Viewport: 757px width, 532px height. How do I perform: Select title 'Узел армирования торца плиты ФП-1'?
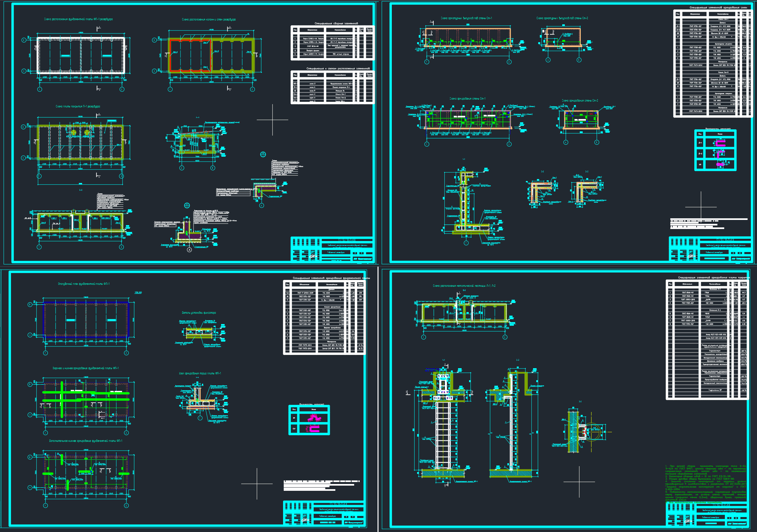[200, 373]
